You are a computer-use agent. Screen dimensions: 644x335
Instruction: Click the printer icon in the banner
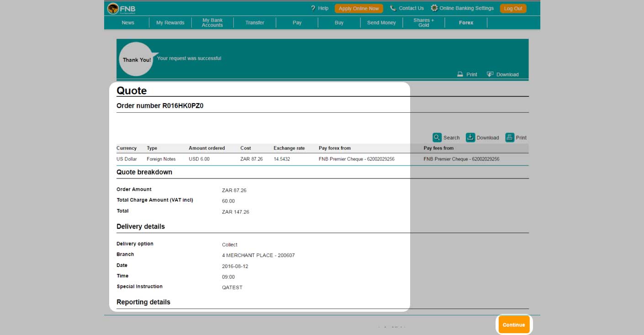coord(460,74)
